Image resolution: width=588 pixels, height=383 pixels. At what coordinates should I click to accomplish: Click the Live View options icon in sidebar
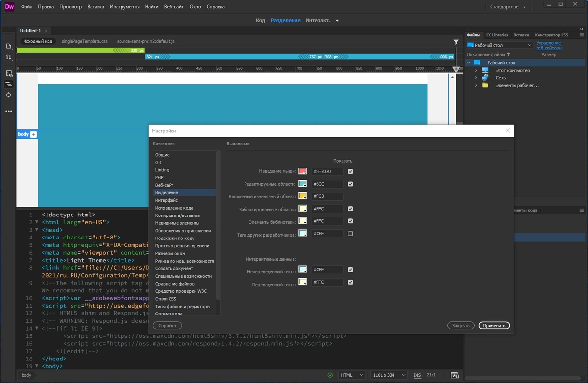tap(8, 73)
